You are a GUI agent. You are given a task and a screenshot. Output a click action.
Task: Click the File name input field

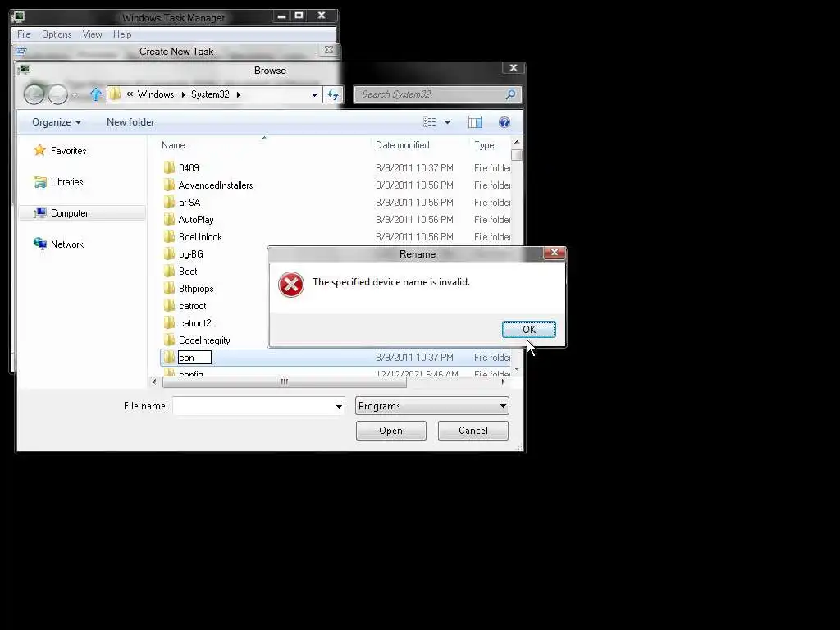pos(253,406)
